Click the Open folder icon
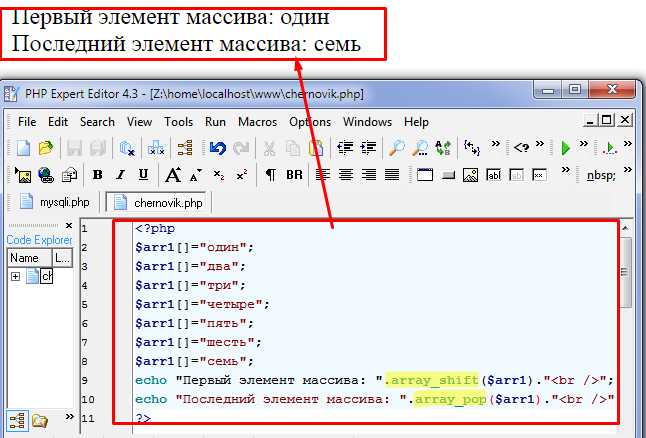 [x=46, y=148]
